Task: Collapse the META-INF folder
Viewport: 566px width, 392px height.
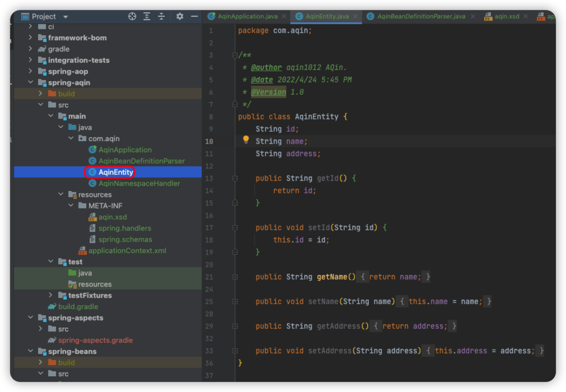Action: tap(71, 205)
